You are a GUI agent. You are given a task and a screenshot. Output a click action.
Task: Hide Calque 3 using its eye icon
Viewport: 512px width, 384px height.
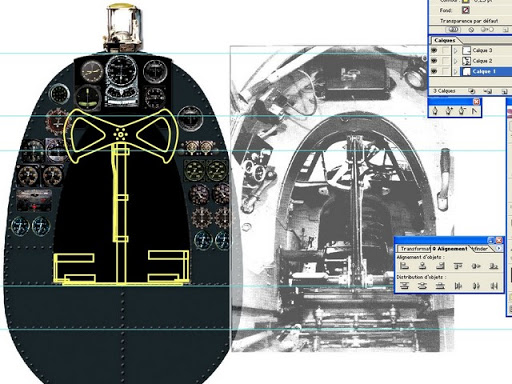click(x=434, y=50)
